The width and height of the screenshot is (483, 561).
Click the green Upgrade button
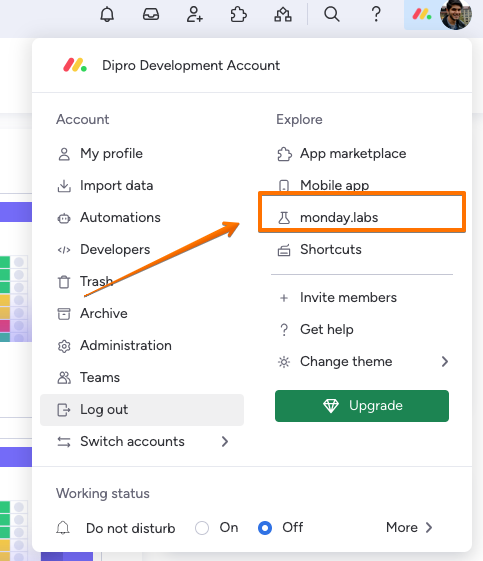(362, 406)
